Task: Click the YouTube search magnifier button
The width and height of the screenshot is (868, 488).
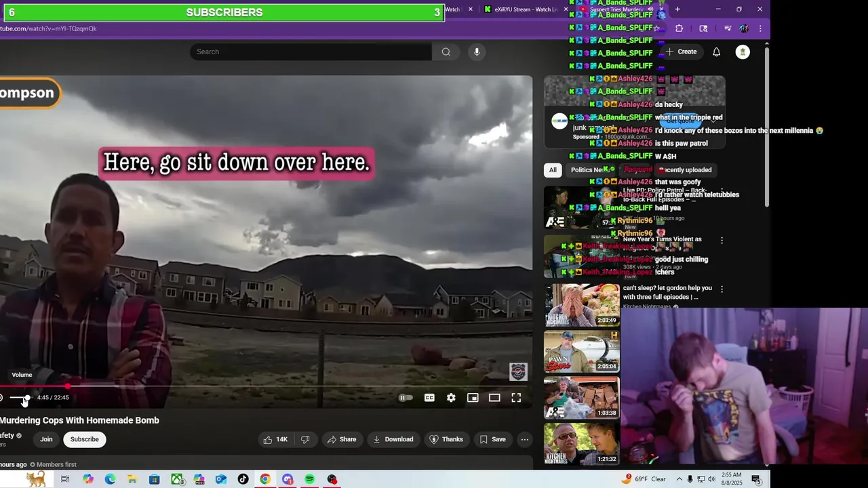Action: pyautogui.click(x=446, y=52)
